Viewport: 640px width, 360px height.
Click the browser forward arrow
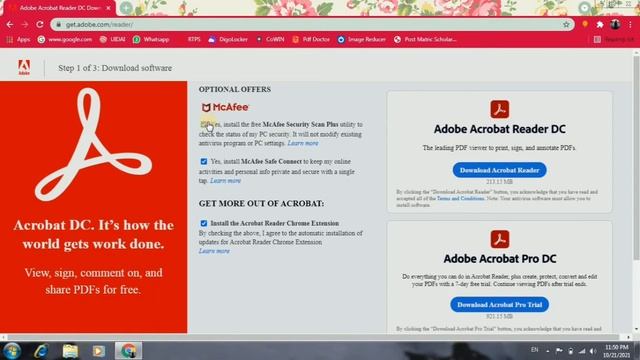tap(25, 25)
